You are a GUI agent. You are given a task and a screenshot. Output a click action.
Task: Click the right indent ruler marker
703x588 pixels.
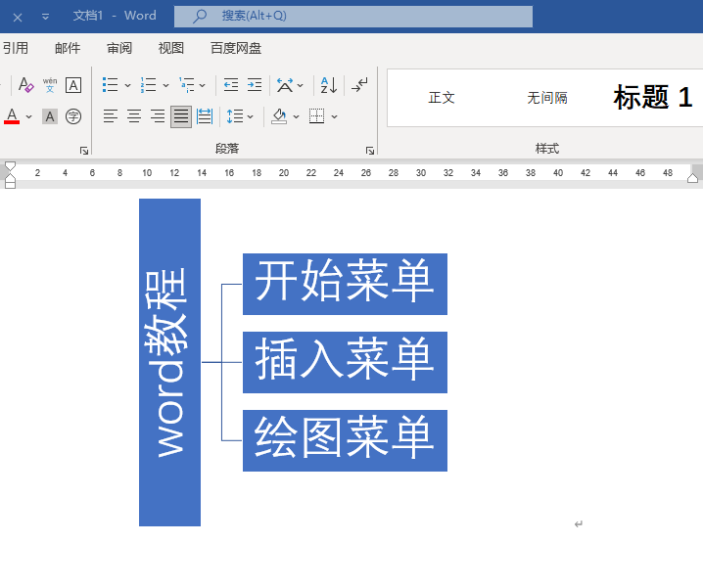[x=692, y=178]
